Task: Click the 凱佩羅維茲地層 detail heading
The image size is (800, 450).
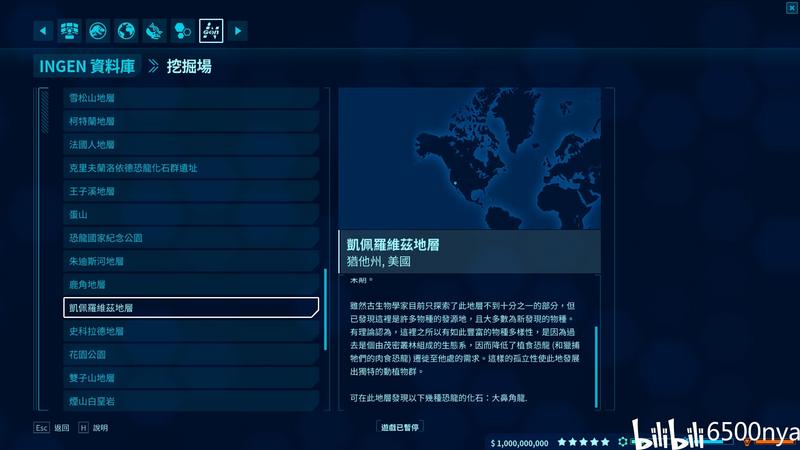Action: (393, 245)
